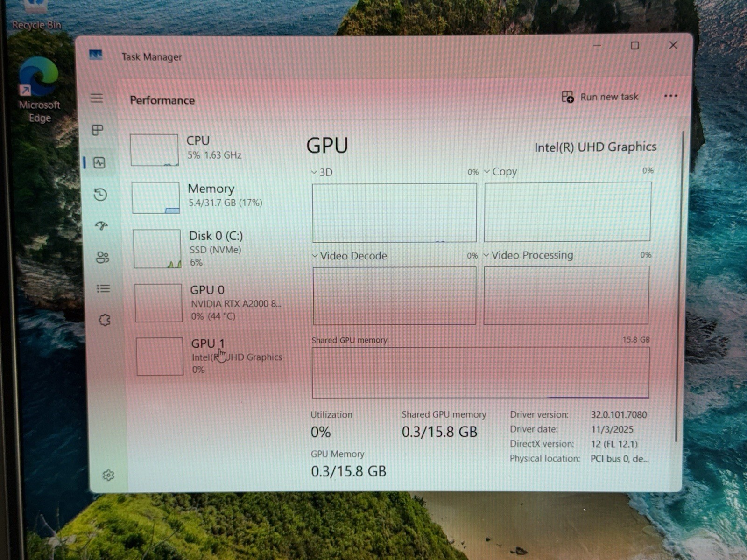The width and height of the screenshot is (747, 560).
Task: Click the Run new task icon
Action: (x=567, y=97)
